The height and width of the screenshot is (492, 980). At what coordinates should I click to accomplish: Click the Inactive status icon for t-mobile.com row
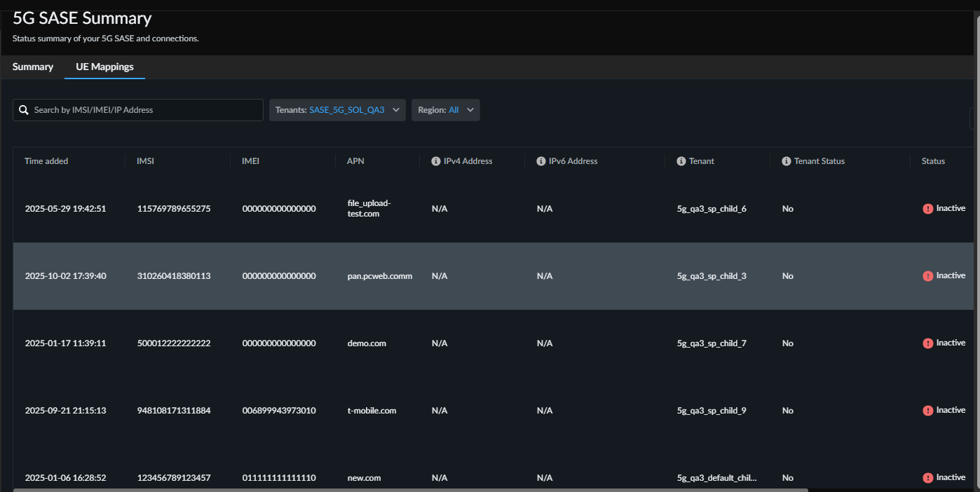[928, 411]
